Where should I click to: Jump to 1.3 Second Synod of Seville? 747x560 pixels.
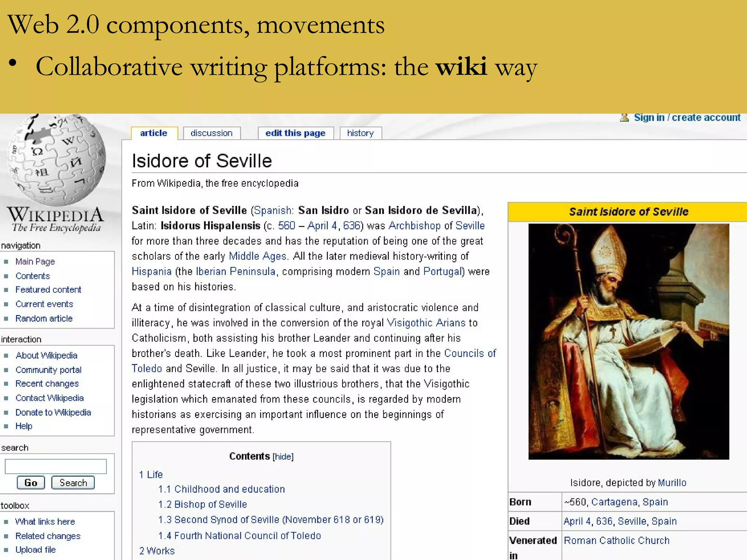[x=271, y=520]
